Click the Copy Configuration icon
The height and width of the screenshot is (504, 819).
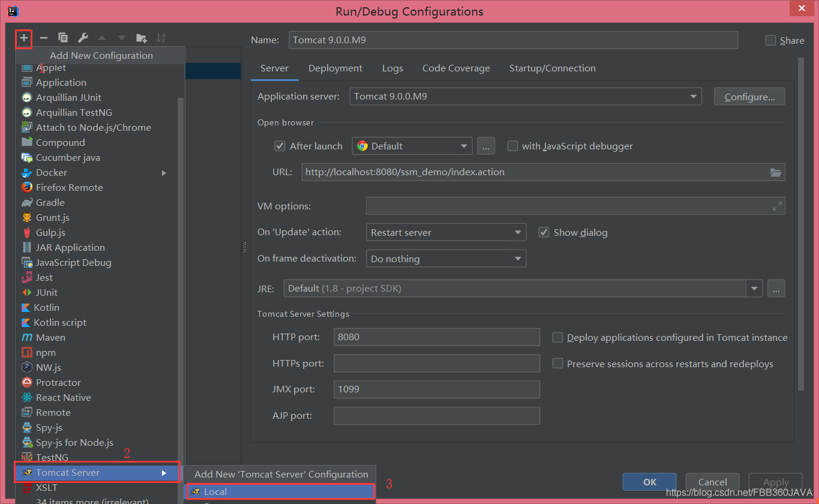(x=62, y=38)
